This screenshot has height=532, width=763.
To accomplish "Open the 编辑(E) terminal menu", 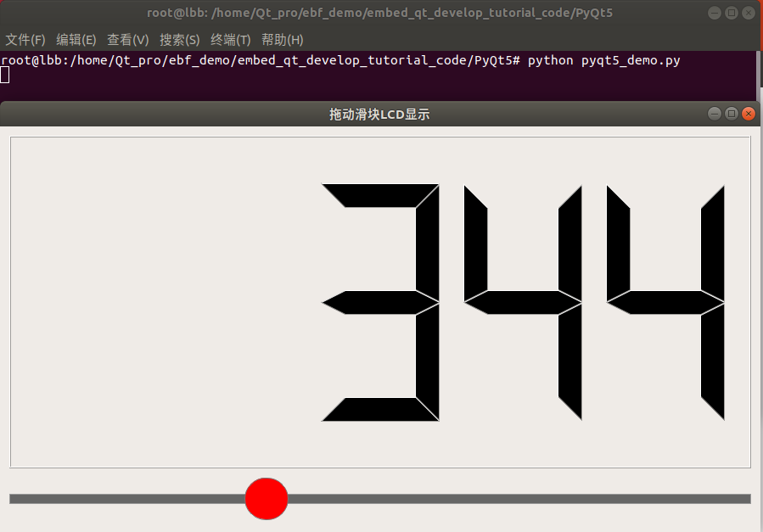I will point(76,39).
